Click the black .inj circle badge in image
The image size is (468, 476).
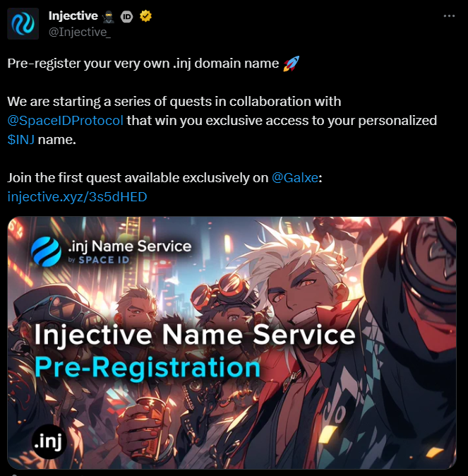(x=49, y=441)
